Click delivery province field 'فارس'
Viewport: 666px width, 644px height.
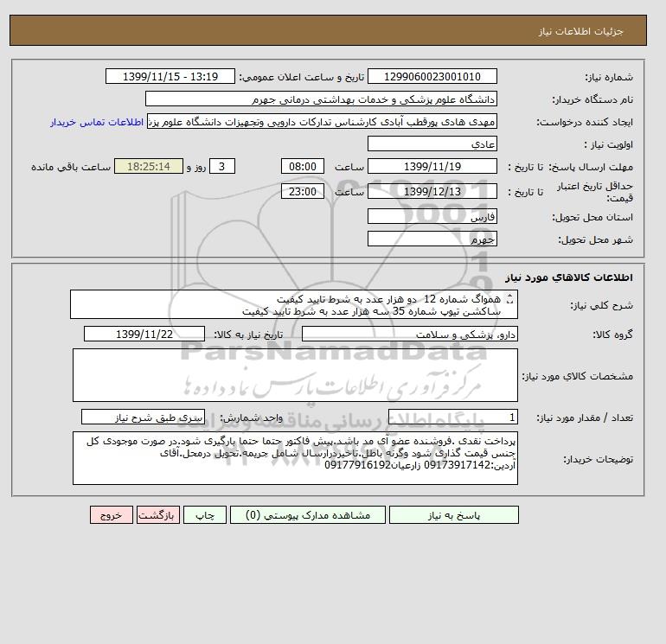click(x=432, y=216)
